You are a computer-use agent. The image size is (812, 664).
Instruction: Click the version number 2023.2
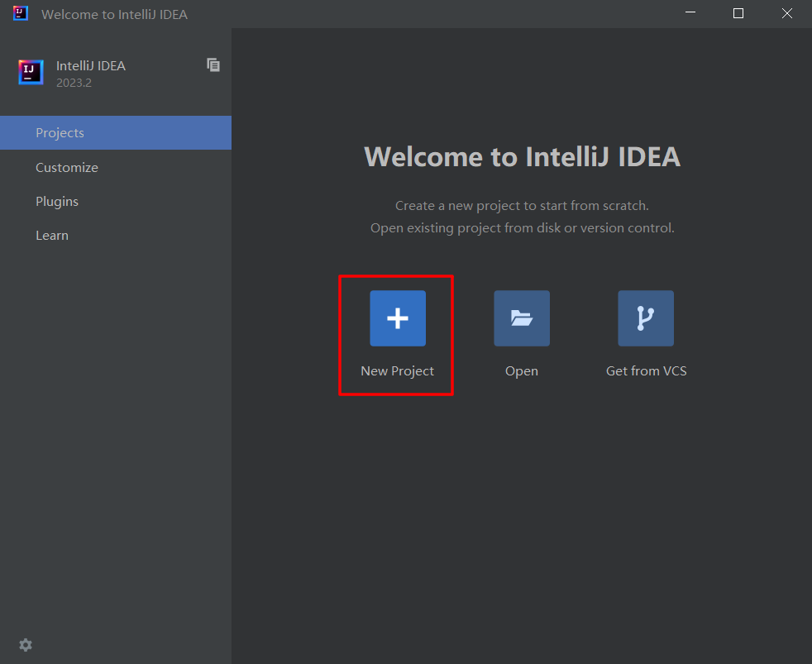(74, 83)
